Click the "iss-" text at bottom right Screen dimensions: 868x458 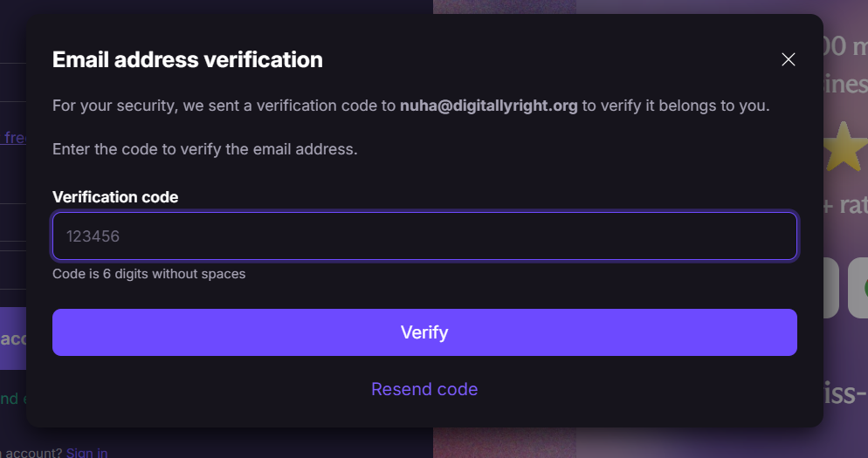[844, 393]
